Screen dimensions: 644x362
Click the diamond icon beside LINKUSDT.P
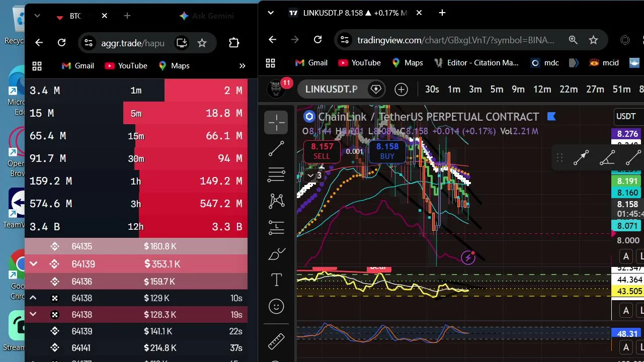[376, 89]
